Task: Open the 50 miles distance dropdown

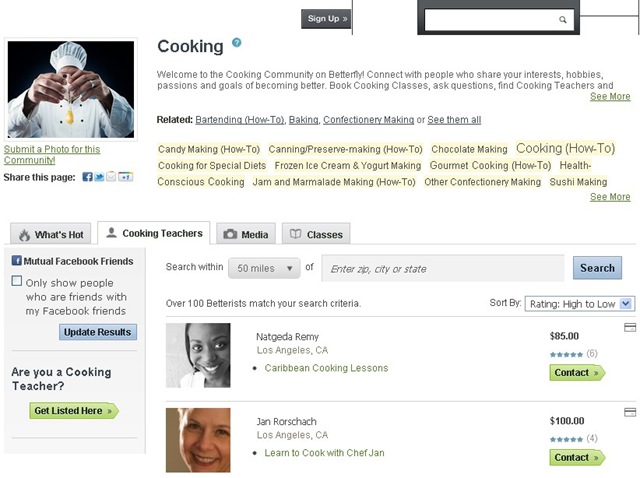Action: coord(264,268)
